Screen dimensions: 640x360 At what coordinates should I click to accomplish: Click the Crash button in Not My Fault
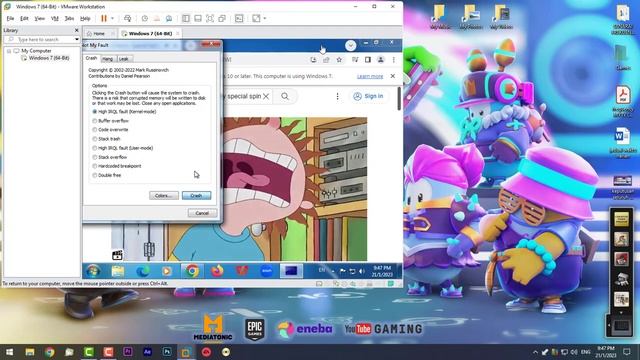(196, 196)
